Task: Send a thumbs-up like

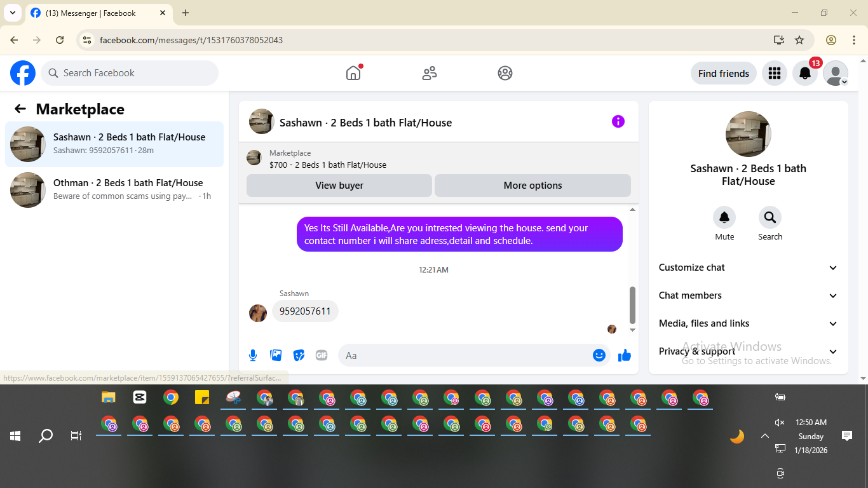Action: pyautogui.click(x=625, y=355)
